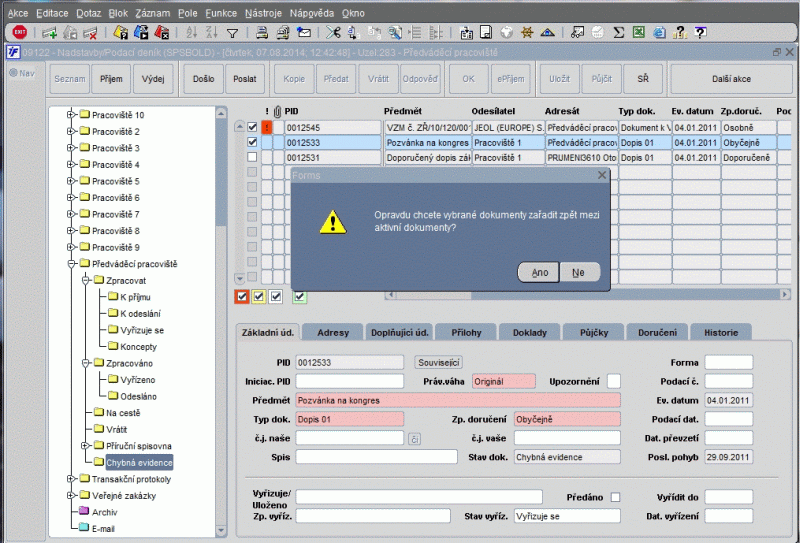Collapse the Předváděcí pracoviště tree node
Image resolution: width=800 pixels, height=543 pixels.
tap(71, 264)
